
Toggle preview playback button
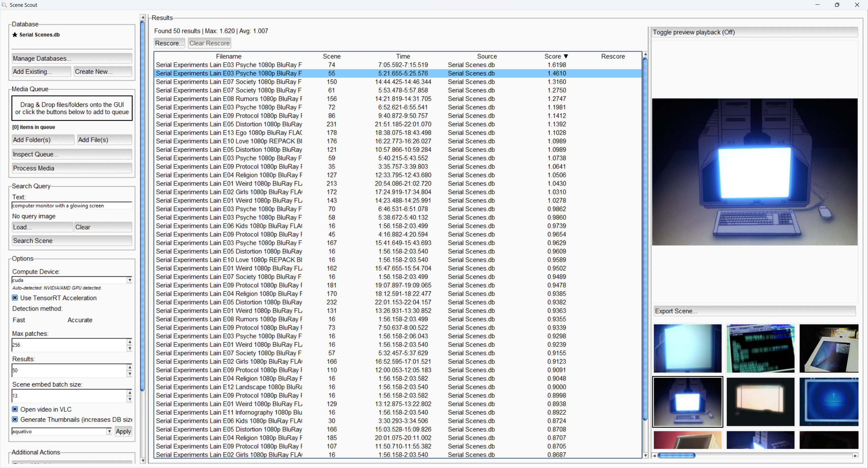pyautogui.click(x=755, y=32)
